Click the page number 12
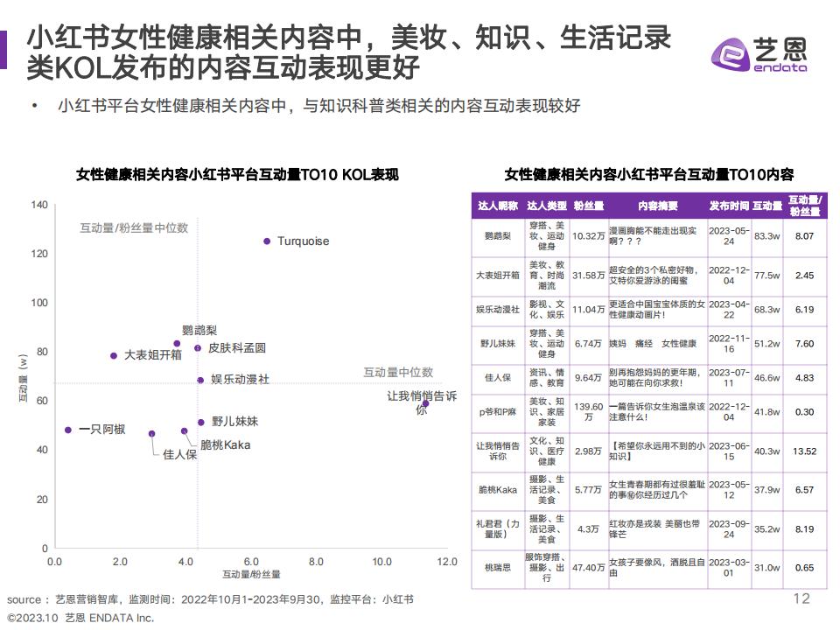 click(801, 598)
